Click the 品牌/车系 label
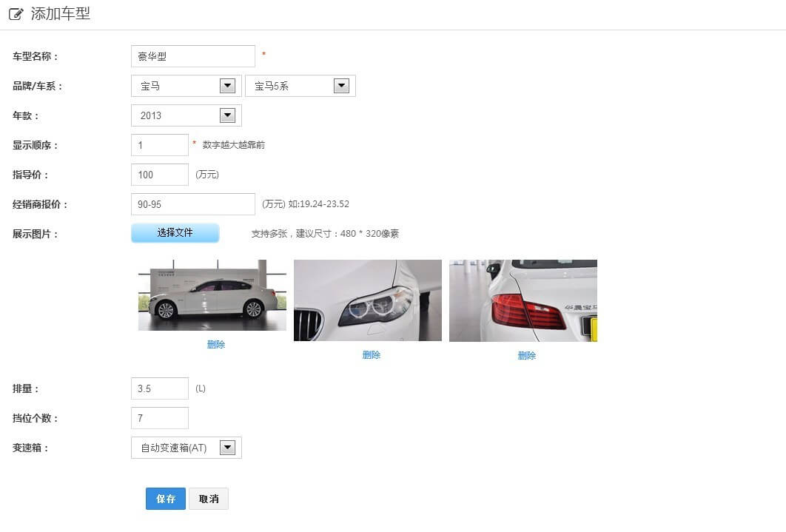 38,86
